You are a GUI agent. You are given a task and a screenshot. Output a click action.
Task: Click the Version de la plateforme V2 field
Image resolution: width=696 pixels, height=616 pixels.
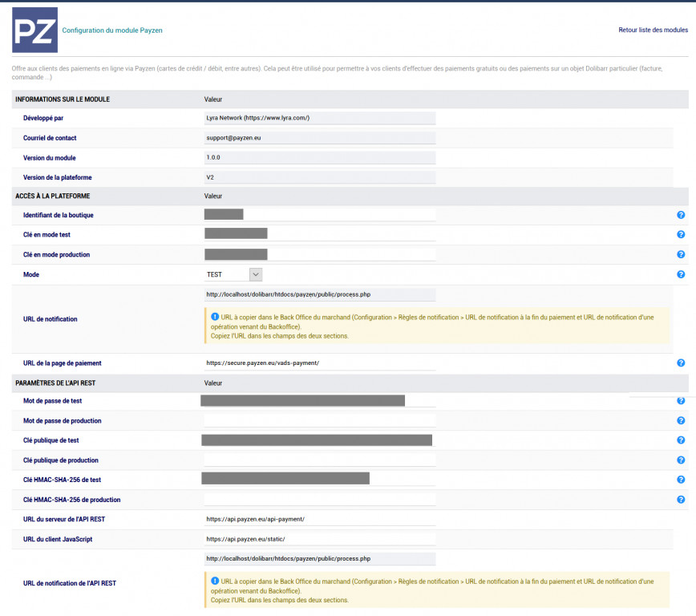coord(320,177)
